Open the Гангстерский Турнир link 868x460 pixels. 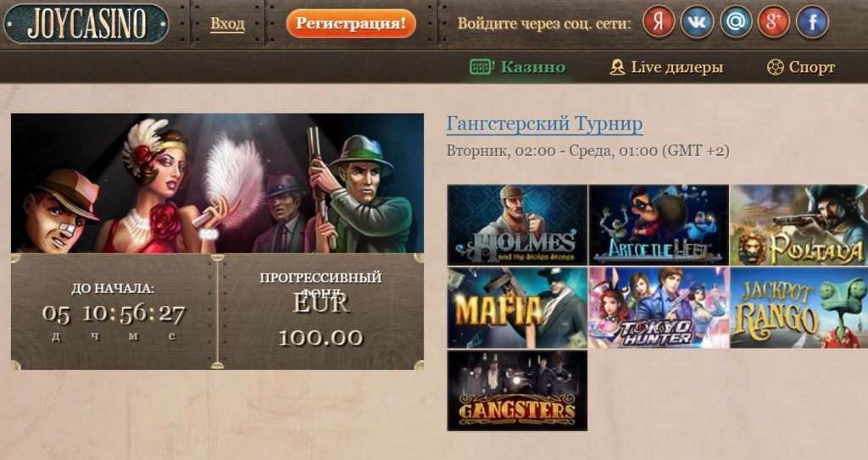tap(544, 124)
